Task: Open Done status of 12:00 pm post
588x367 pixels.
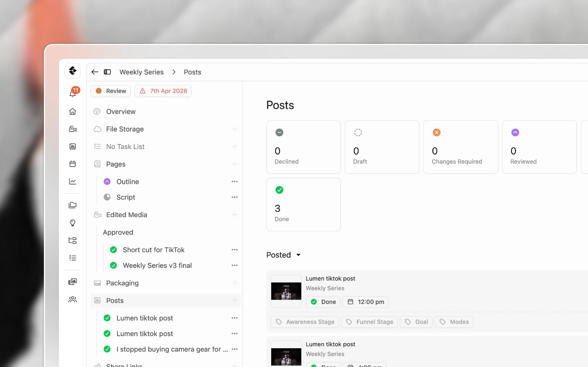Action: [x=323, y=302]
